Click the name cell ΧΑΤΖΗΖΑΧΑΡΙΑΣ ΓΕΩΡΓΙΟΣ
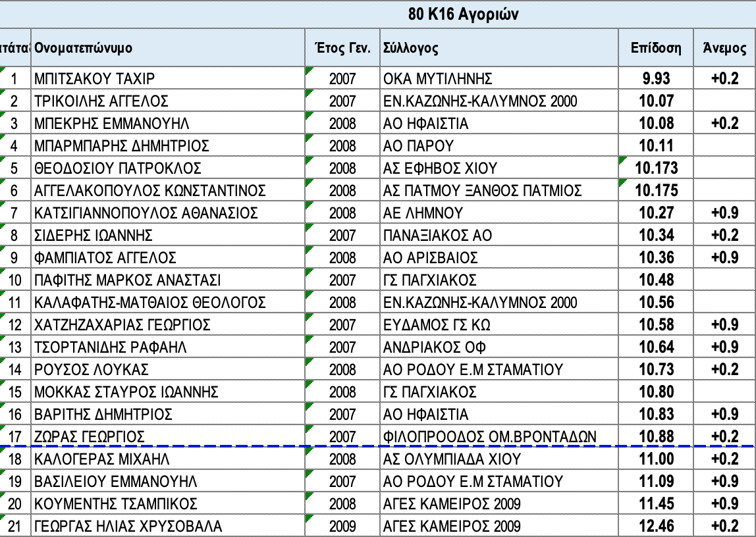Viewport: 756px width, 537px height. [x=122, y=325]
